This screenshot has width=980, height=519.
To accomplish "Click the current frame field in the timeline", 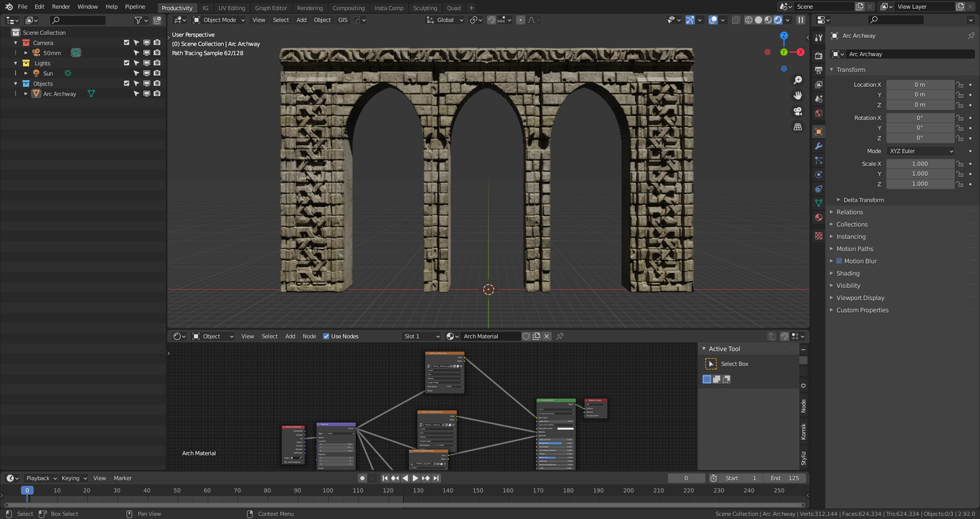I will tap(686, 478).
